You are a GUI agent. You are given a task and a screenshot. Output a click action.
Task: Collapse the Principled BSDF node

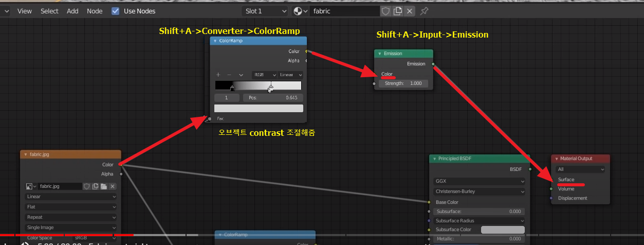click(x=434, y=159)
